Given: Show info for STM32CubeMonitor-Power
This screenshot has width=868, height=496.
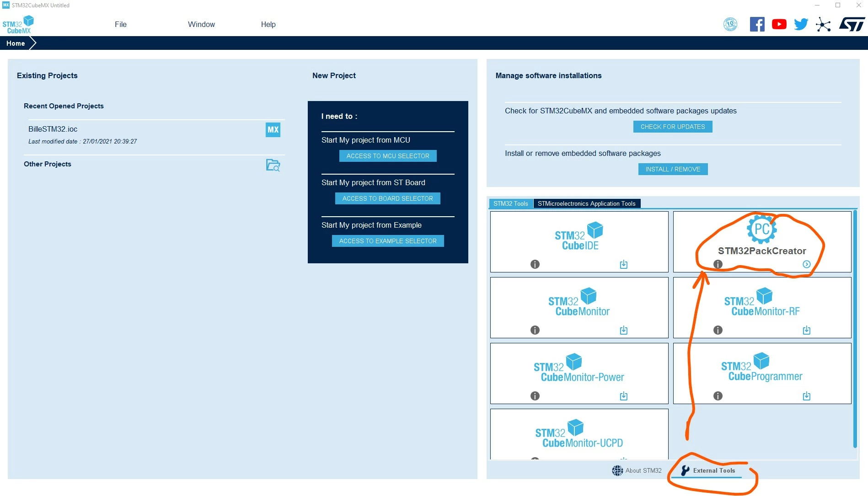Looking at the screenshot, I should [x=535, y=396].
